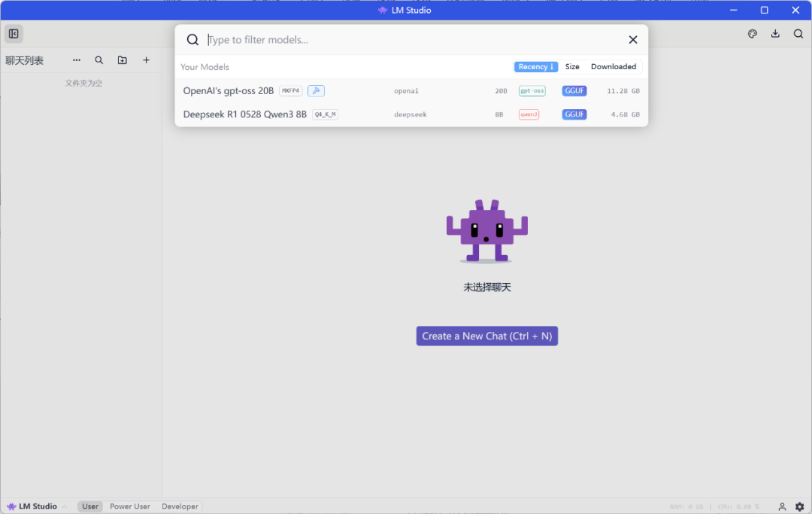The width and height of the screenshot is (812, 514).
Task: Create a new folder in chat list
Action: pos(123,60)
